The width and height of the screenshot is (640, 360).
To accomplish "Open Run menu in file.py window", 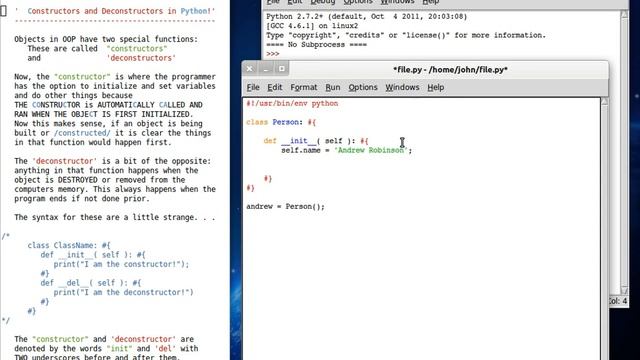I will click(333, 87).
